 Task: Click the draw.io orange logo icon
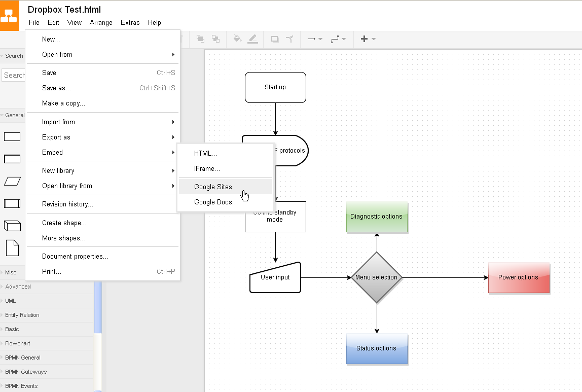[9, 16]
